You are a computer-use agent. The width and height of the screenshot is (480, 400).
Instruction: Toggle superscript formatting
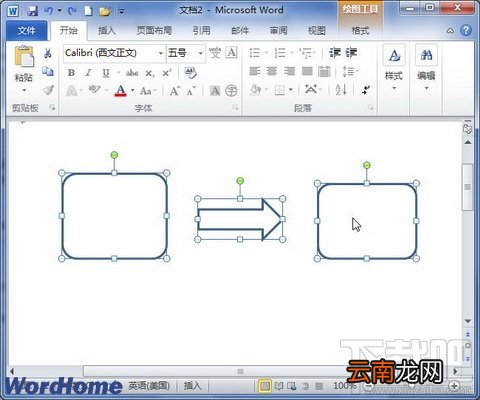pos(167,72)
